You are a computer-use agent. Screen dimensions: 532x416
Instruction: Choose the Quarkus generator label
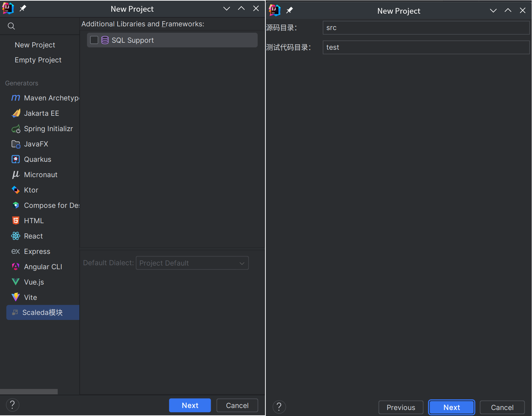[38, 159]
